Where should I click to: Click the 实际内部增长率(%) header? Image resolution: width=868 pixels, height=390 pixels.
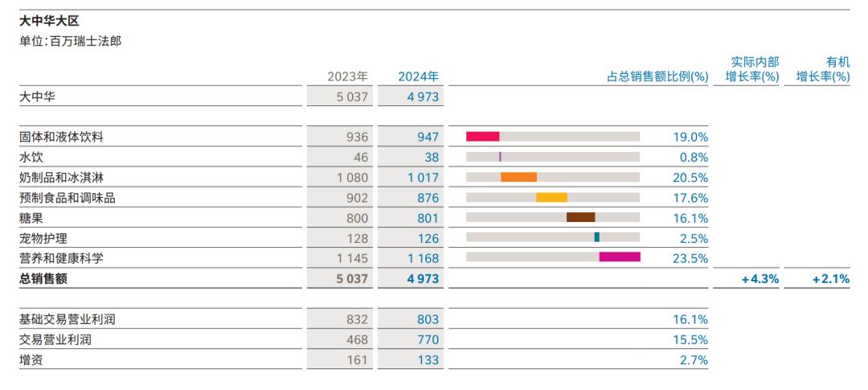click(x=752, y=70)
